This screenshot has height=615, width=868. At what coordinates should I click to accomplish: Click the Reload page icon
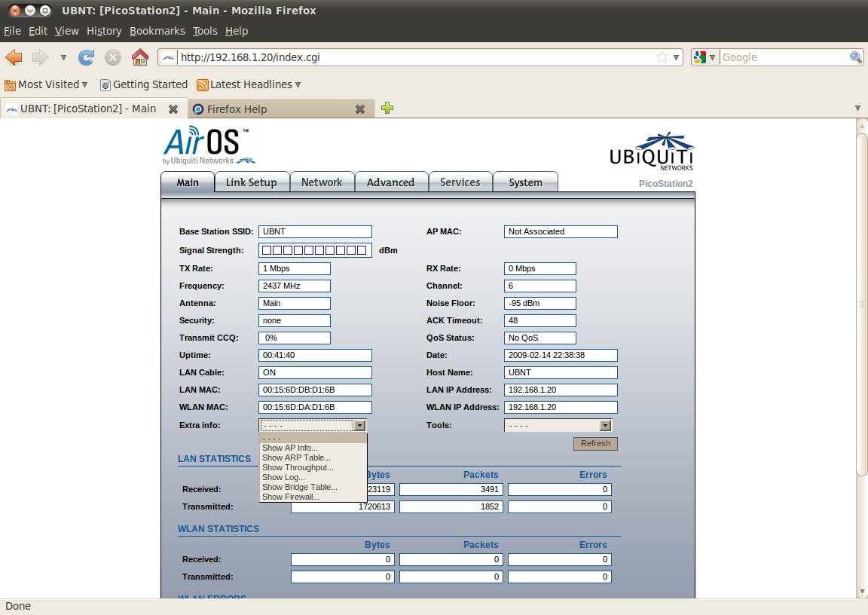tap(87, 57)
